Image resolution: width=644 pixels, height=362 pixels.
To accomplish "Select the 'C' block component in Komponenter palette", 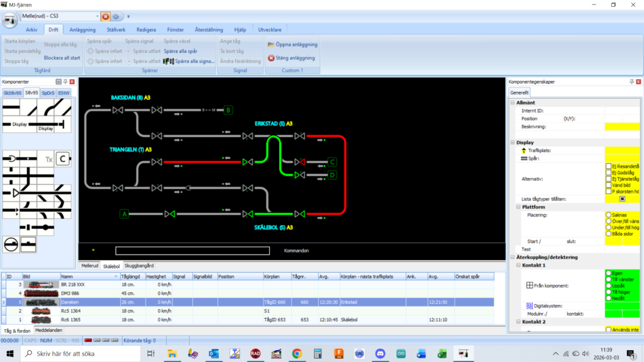I will click(62, 159).
